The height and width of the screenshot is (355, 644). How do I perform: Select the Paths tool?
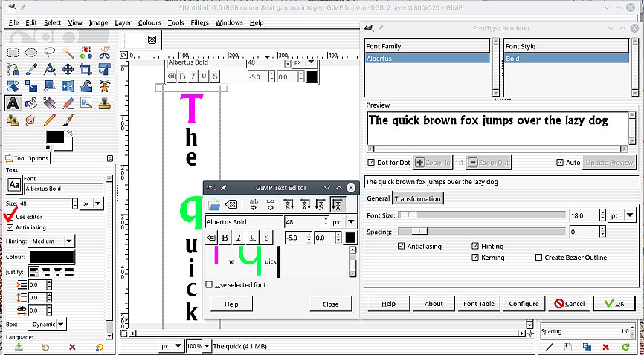click(x=13, y=69)
